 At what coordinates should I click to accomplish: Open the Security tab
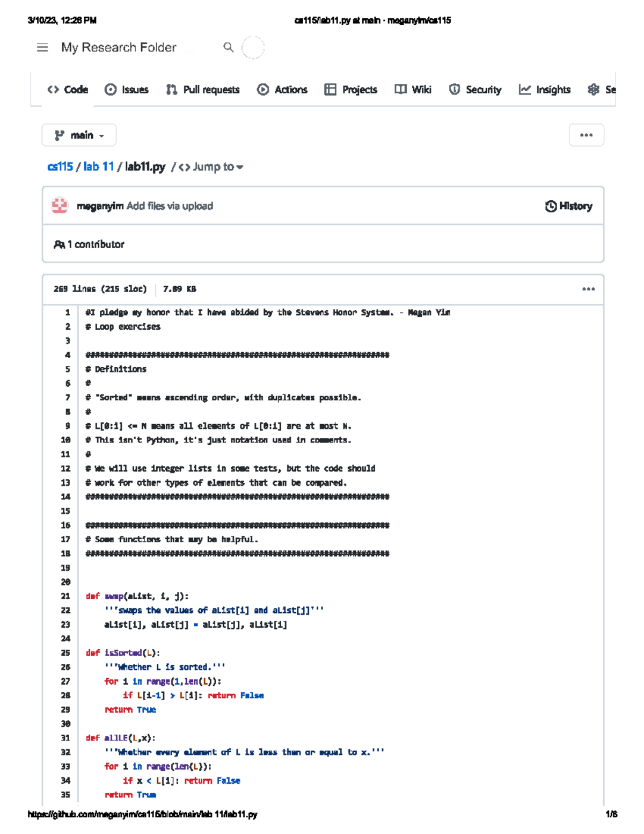pos(475,90)
